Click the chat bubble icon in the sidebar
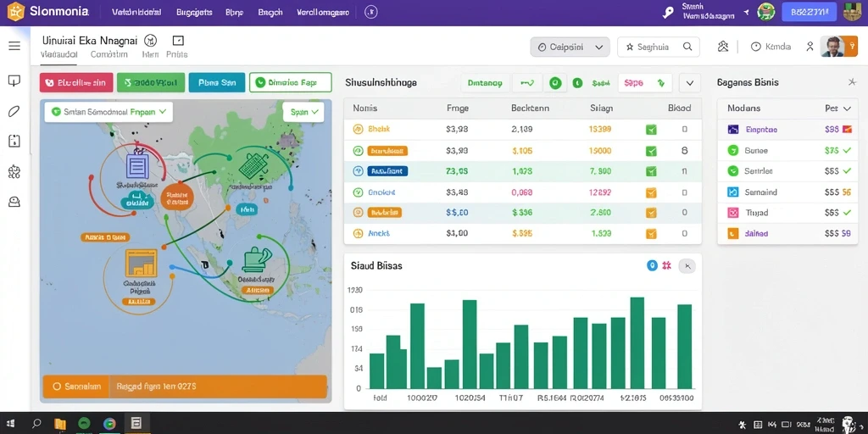 click(x=14, y=81)
